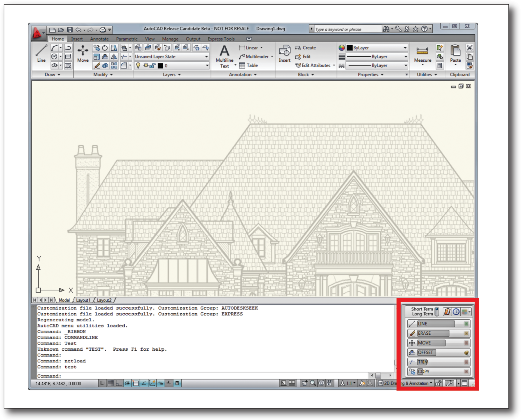Select the Rotate tool
This screenshot has width=521, height=420.
[x=105, y=48]
